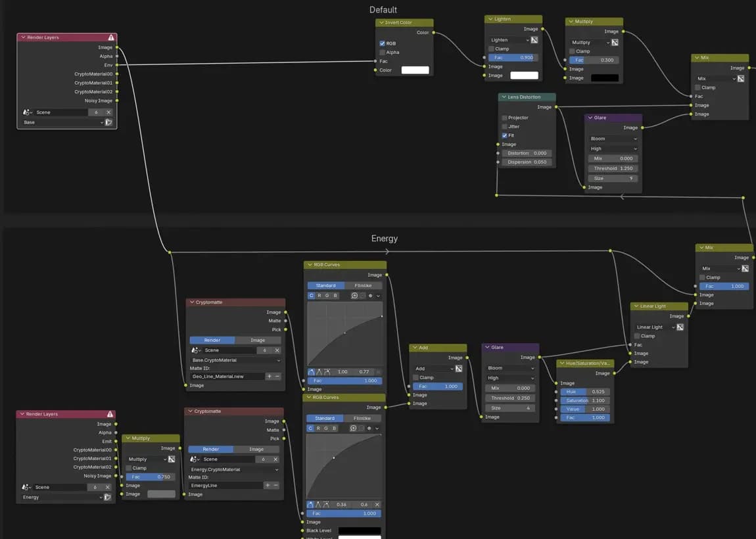Uncheck Fit in Lens Distortion node
756x539 pixels.
pos(504,135)
